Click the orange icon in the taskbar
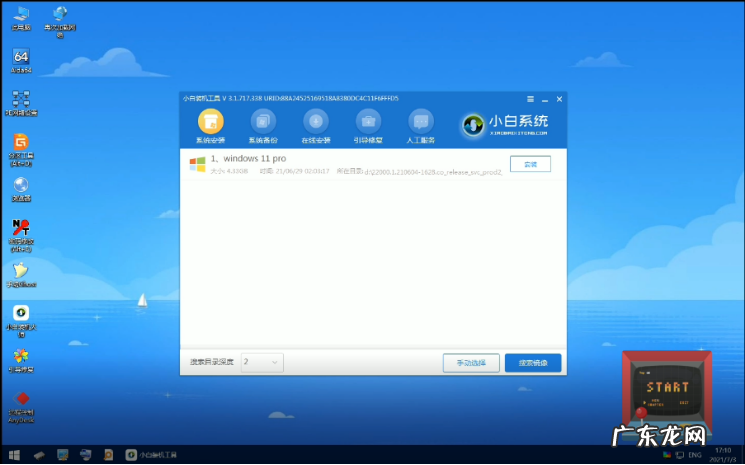 [108, 455]
